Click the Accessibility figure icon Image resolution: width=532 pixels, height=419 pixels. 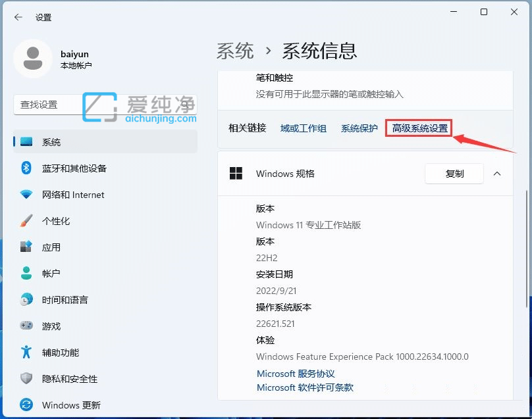click(26, 352)
